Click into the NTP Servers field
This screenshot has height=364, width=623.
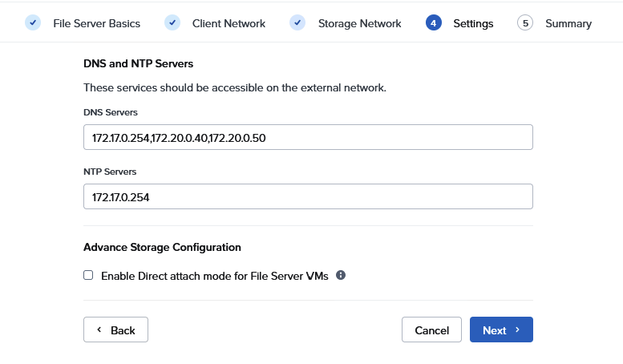(308, 196)
